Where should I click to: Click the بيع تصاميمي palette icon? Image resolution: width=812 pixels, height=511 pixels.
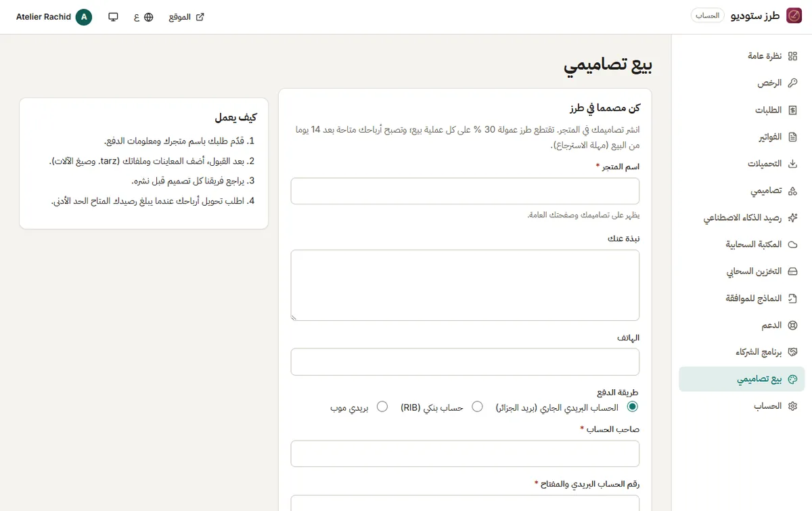point(794,380)
